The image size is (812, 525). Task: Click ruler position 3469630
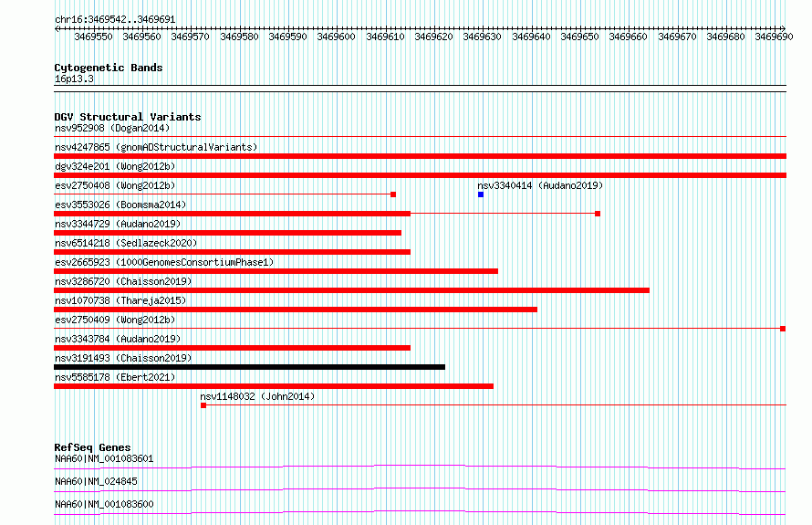(482, 37)
